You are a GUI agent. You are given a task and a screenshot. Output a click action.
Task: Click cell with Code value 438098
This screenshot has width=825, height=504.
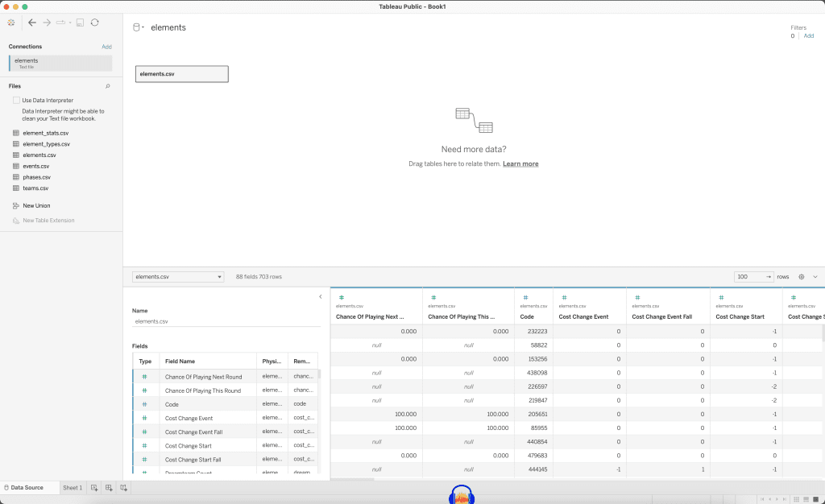[x=533, y=373]
